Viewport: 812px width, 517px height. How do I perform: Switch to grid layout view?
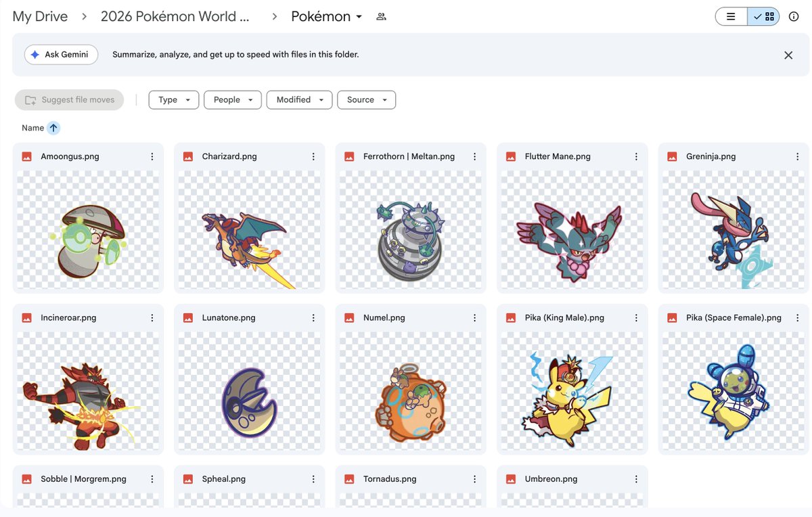tap(763, 16)
